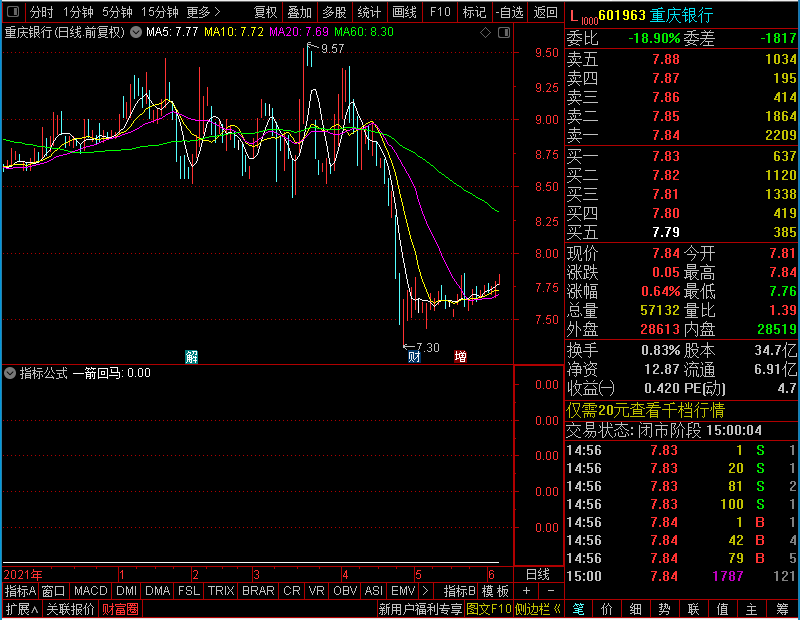The width and height of the screenshot is (800, 620).
Task: Show more indicators with the > arrow
Action: click(x=426, y=591)
